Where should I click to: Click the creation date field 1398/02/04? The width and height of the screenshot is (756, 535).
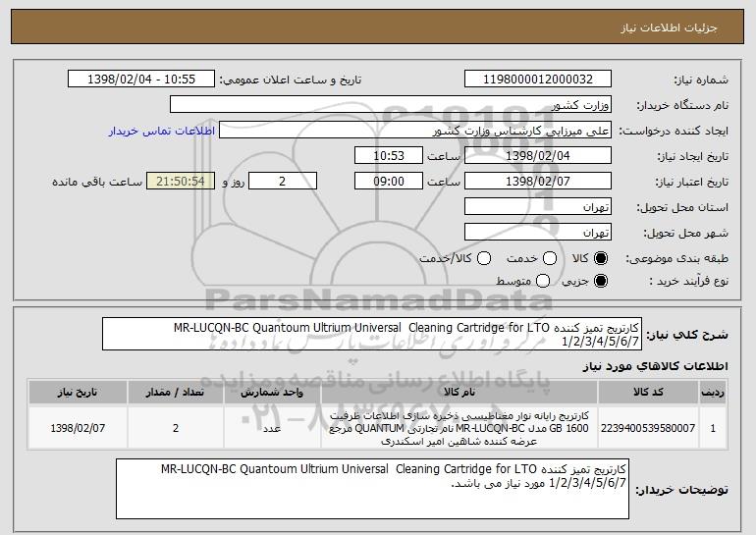(x=538, y=156)
